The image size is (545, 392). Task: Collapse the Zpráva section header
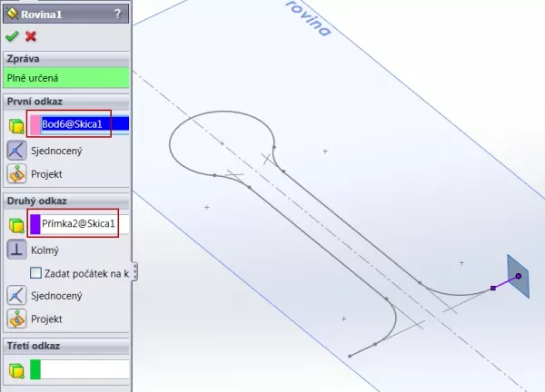[65, 58]
